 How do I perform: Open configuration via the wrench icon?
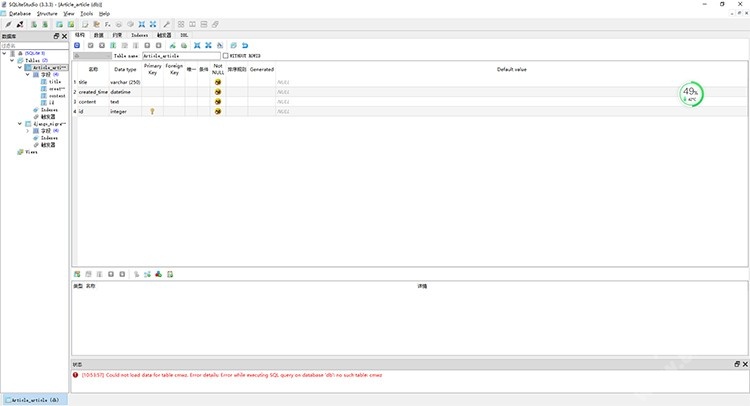pos(166,24)
